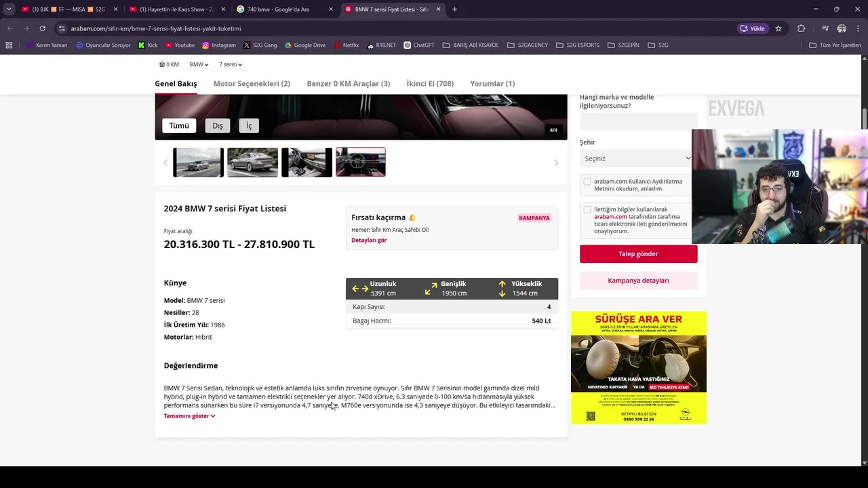
Task: Check the Kullanıcı Aydınlatma Metni checkbox
Action: point(587,182)
